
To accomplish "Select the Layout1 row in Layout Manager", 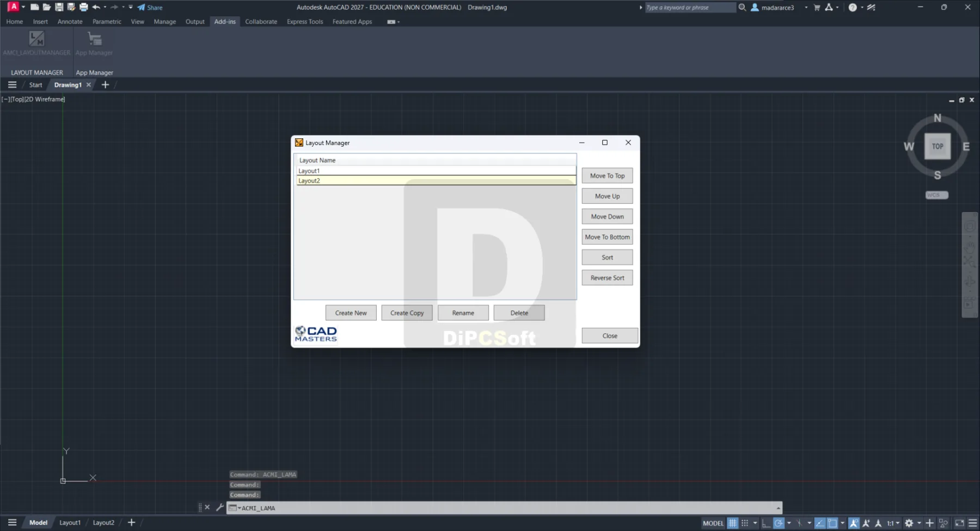I will point(436,170).
